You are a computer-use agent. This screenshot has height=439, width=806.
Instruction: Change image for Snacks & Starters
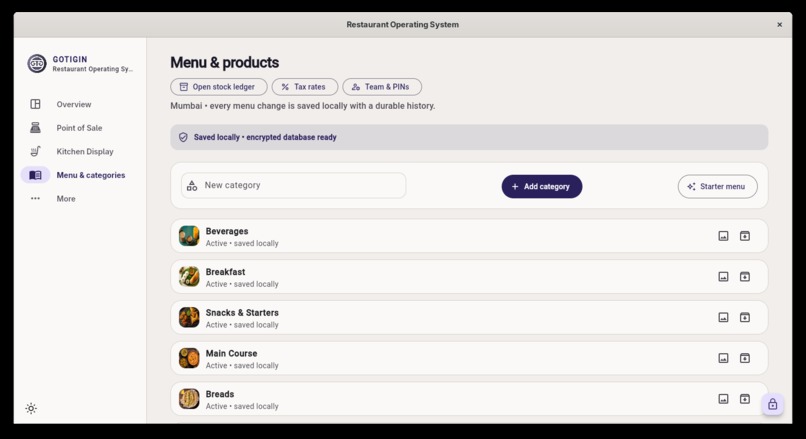coord(723,317)
